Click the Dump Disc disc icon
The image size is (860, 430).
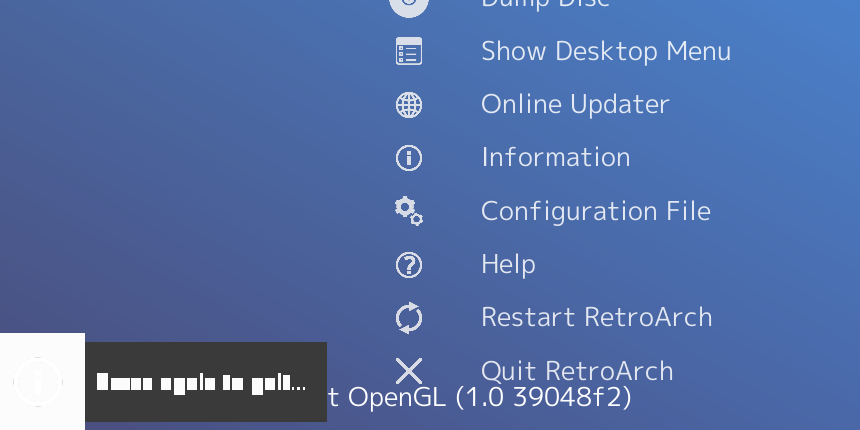tap(409, 4)
